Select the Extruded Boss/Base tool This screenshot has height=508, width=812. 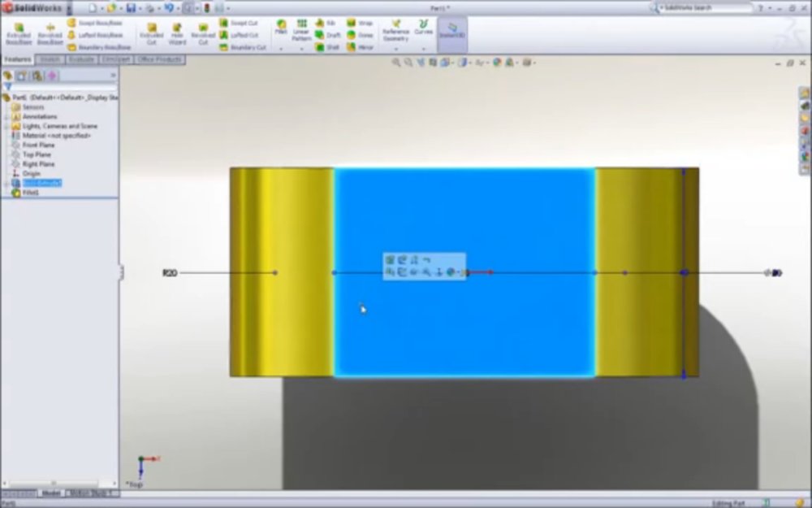pyautogui.click(x=19, y=34)
